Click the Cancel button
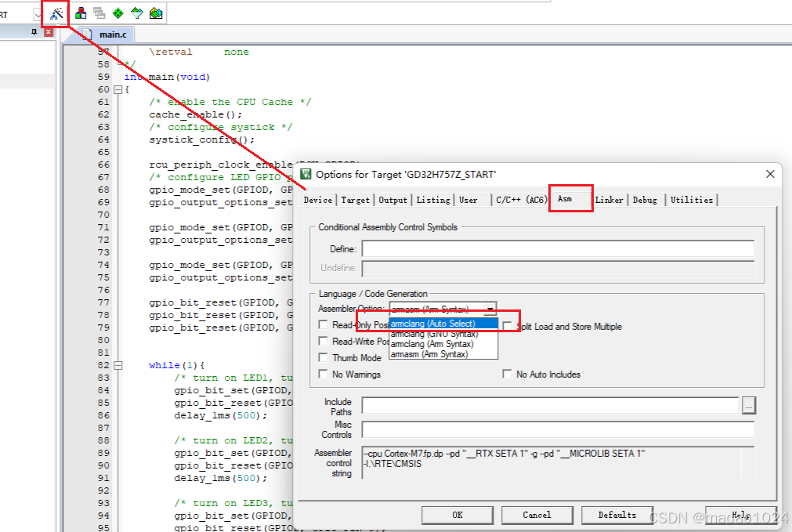 (537, 515)
